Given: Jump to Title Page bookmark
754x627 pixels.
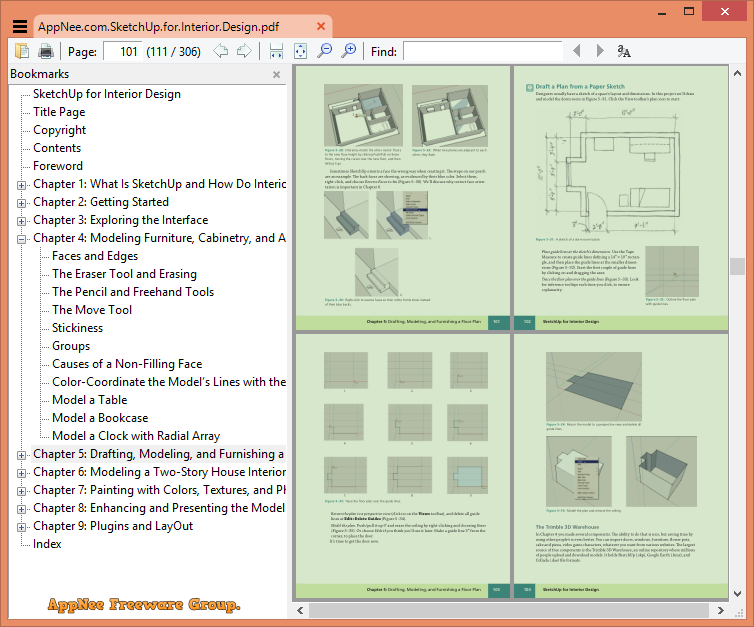Looking at the screenshot, I should click(59, 112).
